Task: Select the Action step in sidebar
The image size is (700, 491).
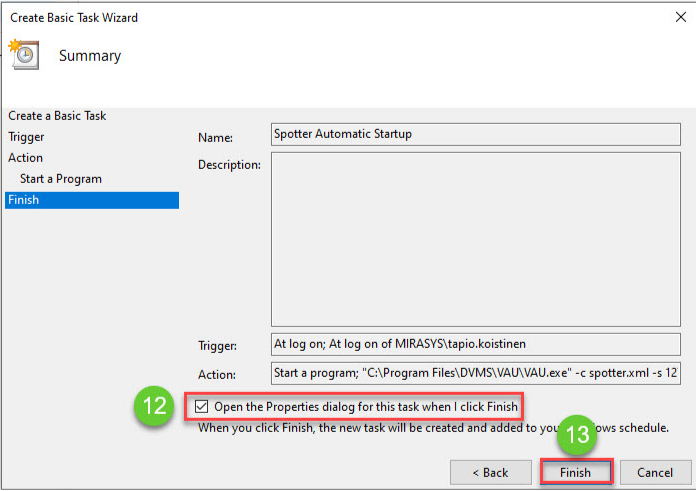Action: [25, 158]
